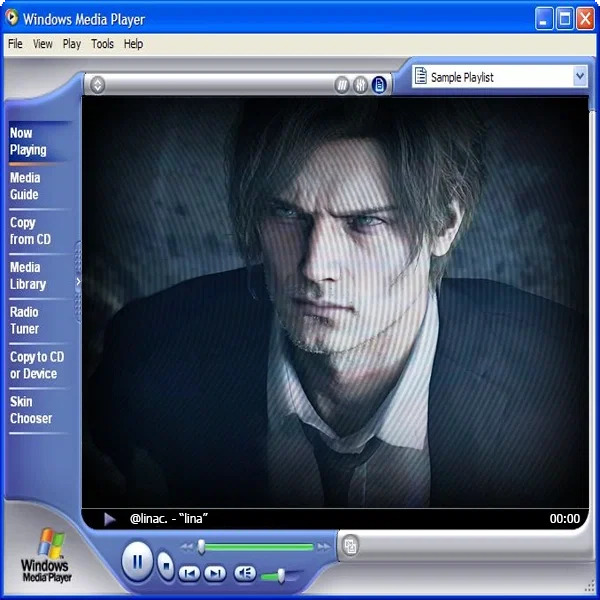
Task: Skip to the previous track
Action: click(x=189, y=573)
